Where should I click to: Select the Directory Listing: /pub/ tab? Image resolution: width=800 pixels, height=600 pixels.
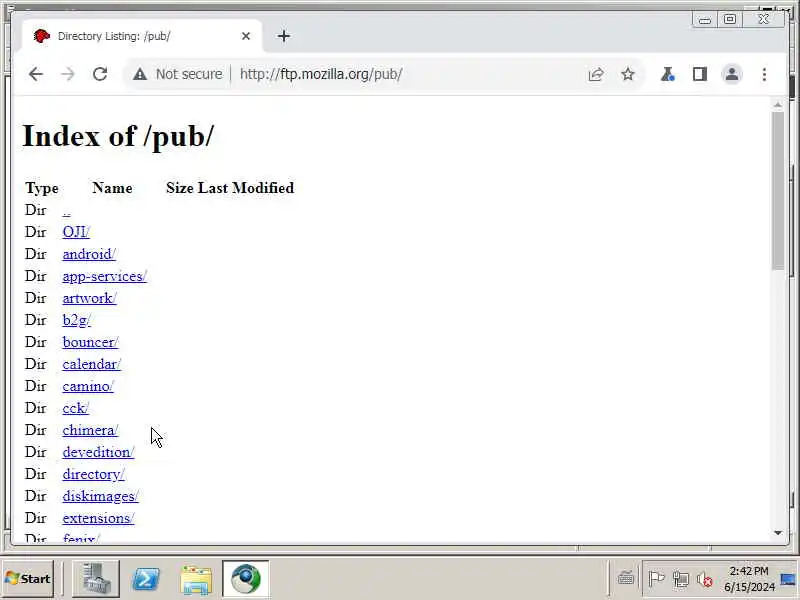click(140, 36)
